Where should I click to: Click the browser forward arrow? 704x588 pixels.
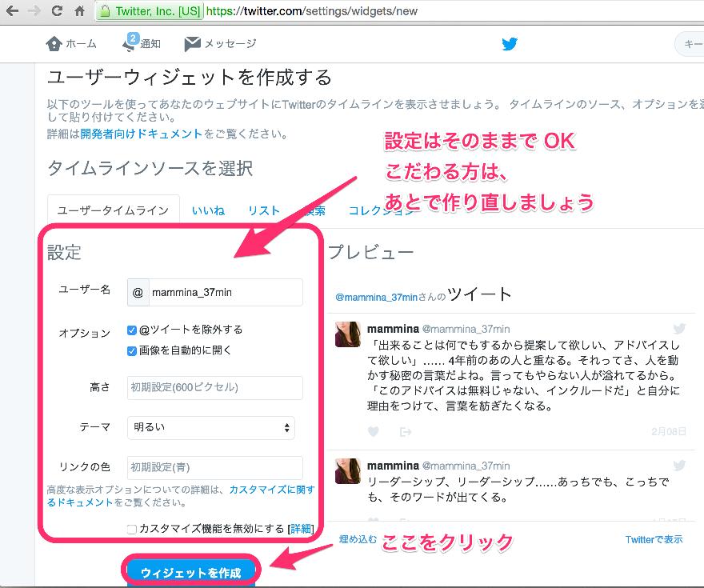[x=34, y=10]
